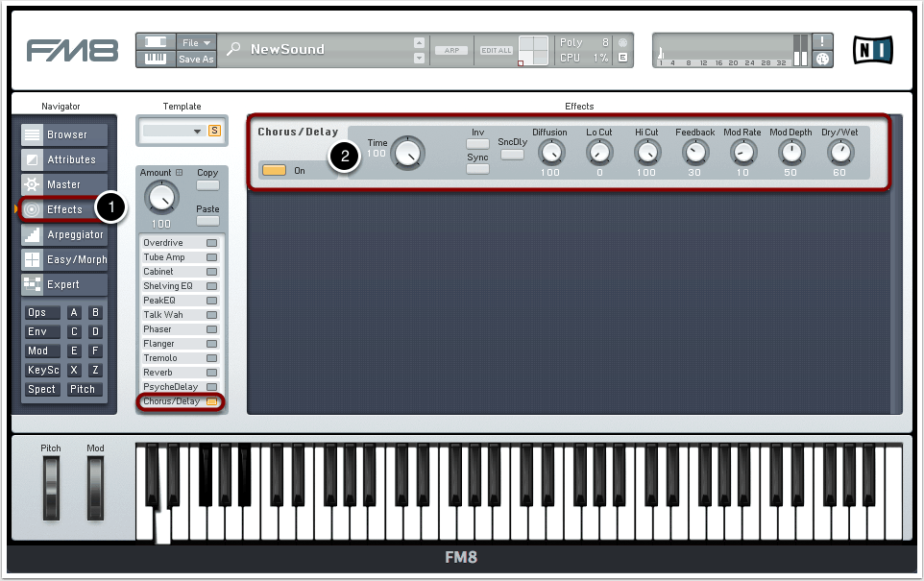Image resolution: width=924 pixels, height=581 pixels.
Task: Open the File menu dropdown
Action: pos(196,42)
